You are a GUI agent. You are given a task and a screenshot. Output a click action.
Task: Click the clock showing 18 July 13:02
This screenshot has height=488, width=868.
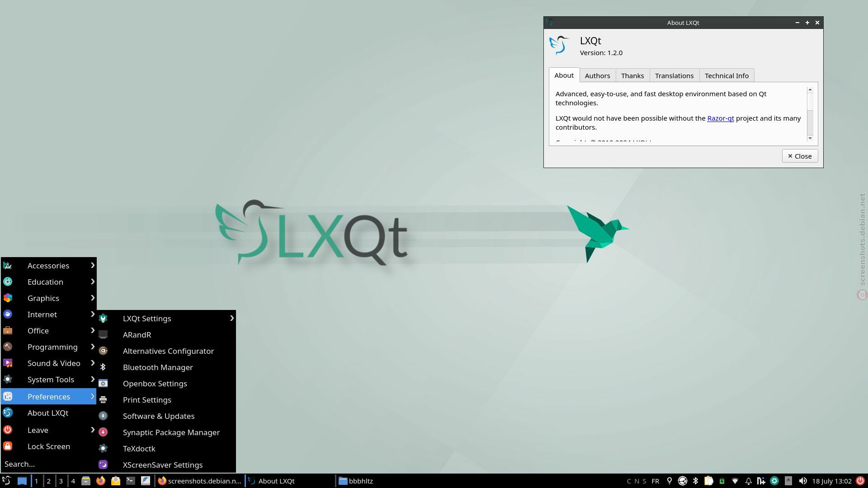(x=832, y=481)
